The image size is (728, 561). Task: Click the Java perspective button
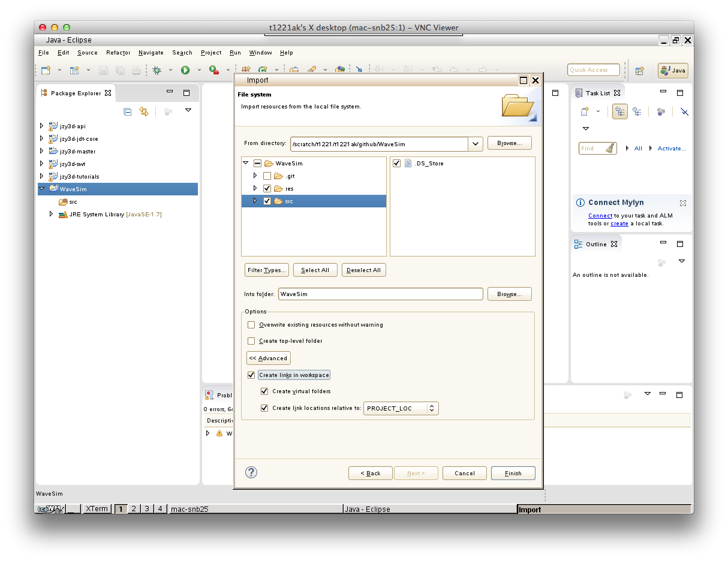pos(673,70)
